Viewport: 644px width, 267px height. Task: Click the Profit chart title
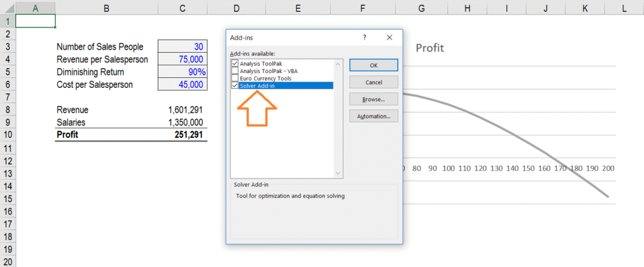coord(430,48)
